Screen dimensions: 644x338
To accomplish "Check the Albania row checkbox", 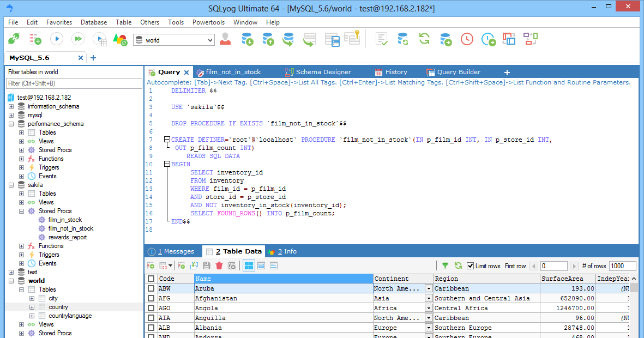I will pos(151,328).
